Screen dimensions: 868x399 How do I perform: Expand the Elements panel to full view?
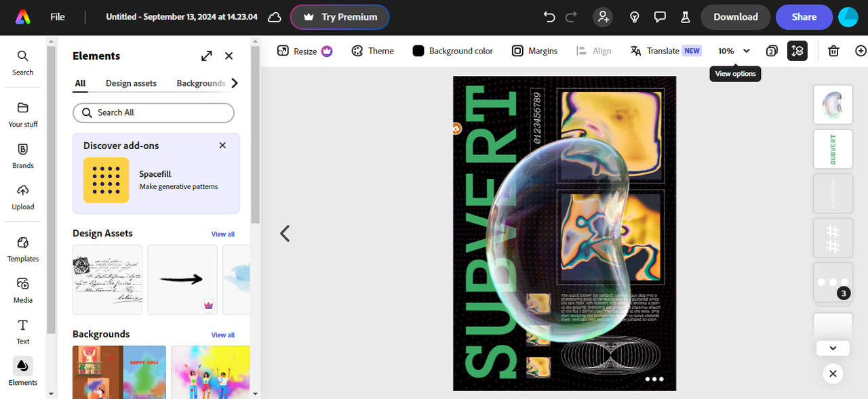207,56
